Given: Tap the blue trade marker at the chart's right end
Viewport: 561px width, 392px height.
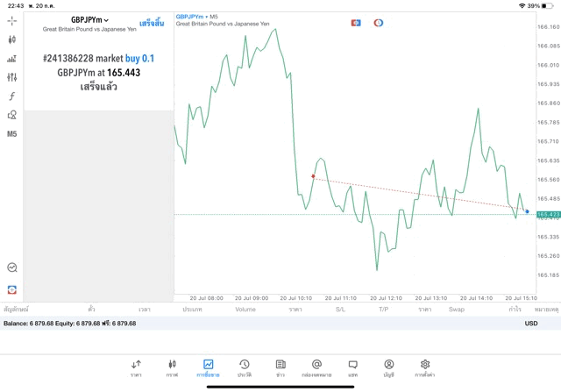Looking at the screenshot, I should click(527, 211).
